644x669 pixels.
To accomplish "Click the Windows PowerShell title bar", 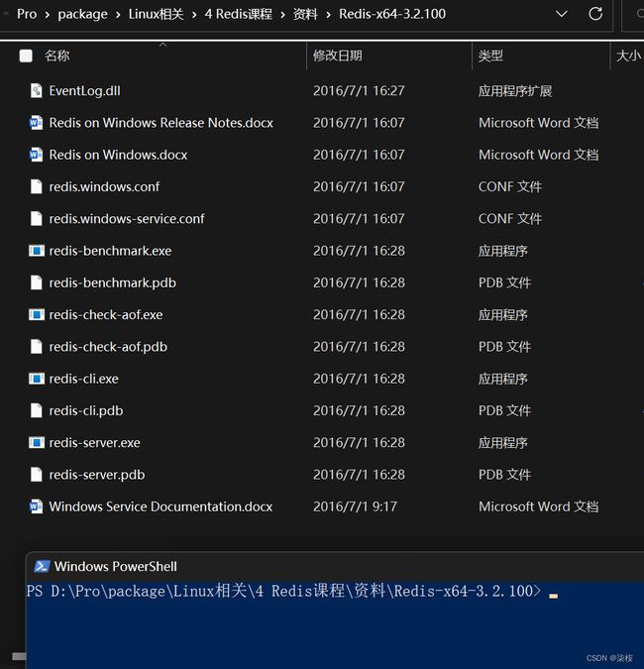I will (x=335, y=567).
